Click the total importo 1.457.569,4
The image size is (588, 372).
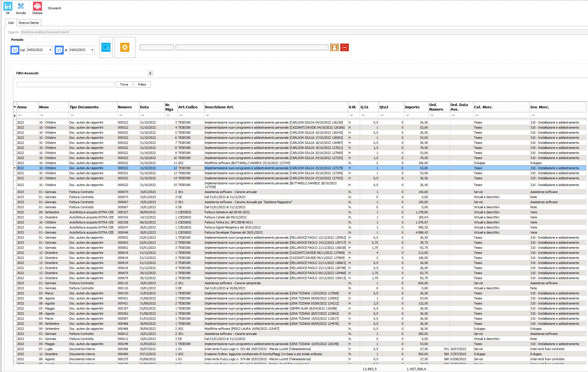tap(416, 369)
